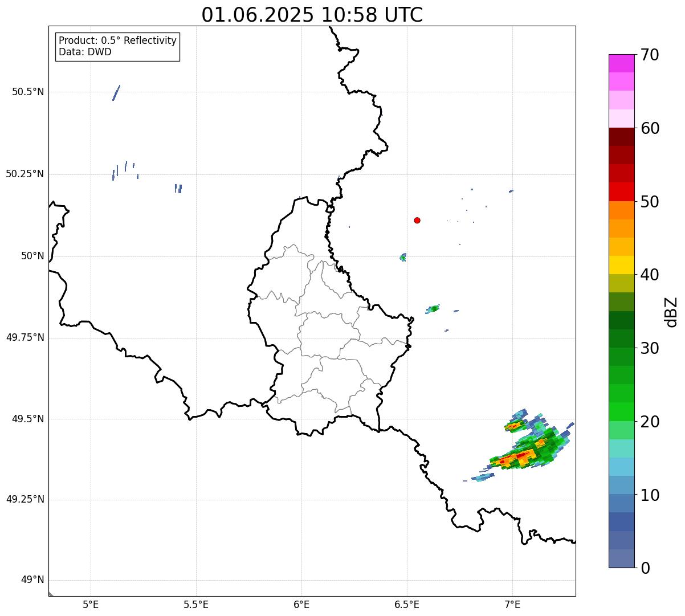This screenshot has width=685, height=616.
Task: Click the bright green colorbar segment above 20
Action: pyautogui.click(x=621, y=412)
